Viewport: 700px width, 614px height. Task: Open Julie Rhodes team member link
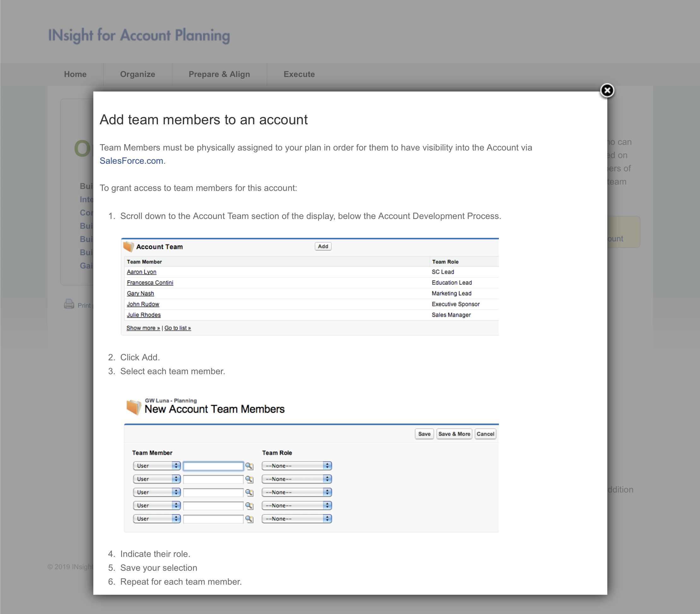click(x=143, y=315)
